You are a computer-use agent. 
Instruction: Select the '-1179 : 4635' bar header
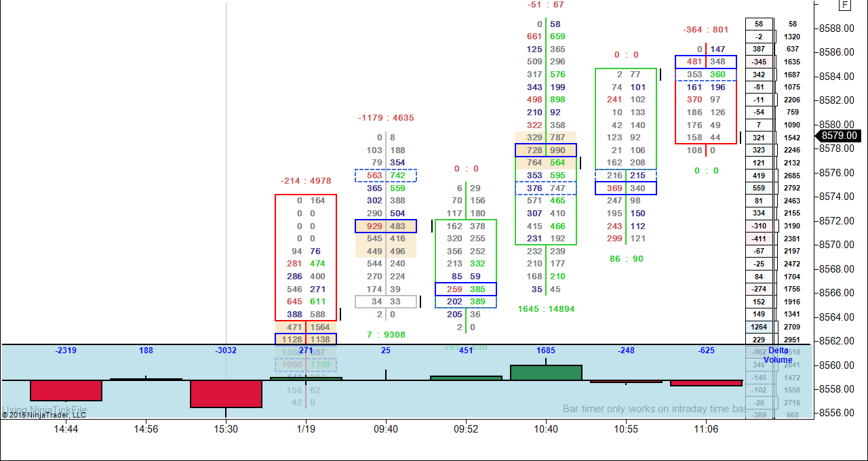coord(386,118)
